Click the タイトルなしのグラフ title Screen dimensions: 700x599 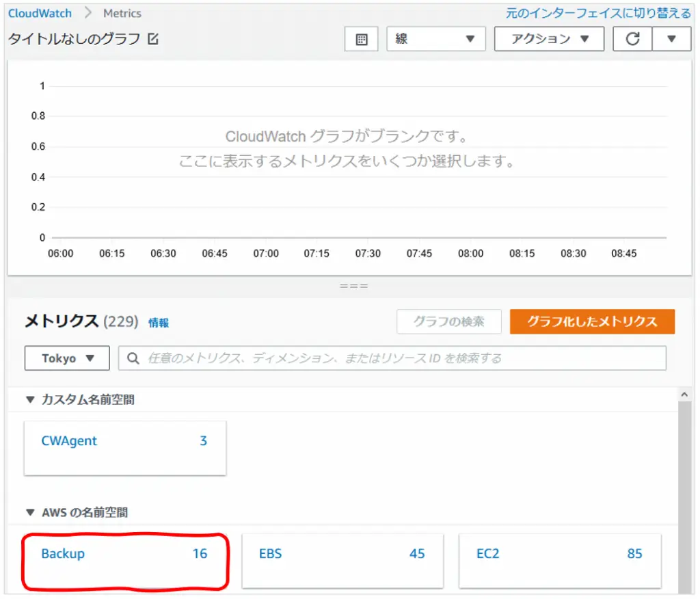coord(75,39)
